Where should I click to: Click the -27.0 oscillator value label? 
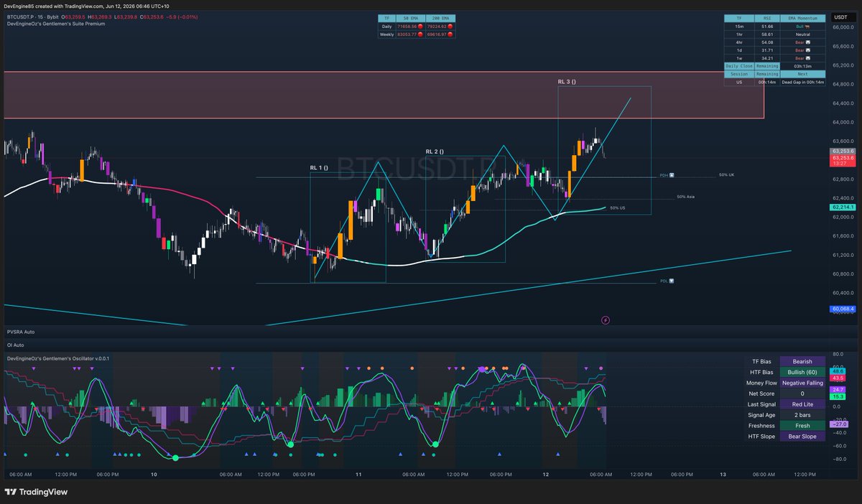(x=839, y=424)
